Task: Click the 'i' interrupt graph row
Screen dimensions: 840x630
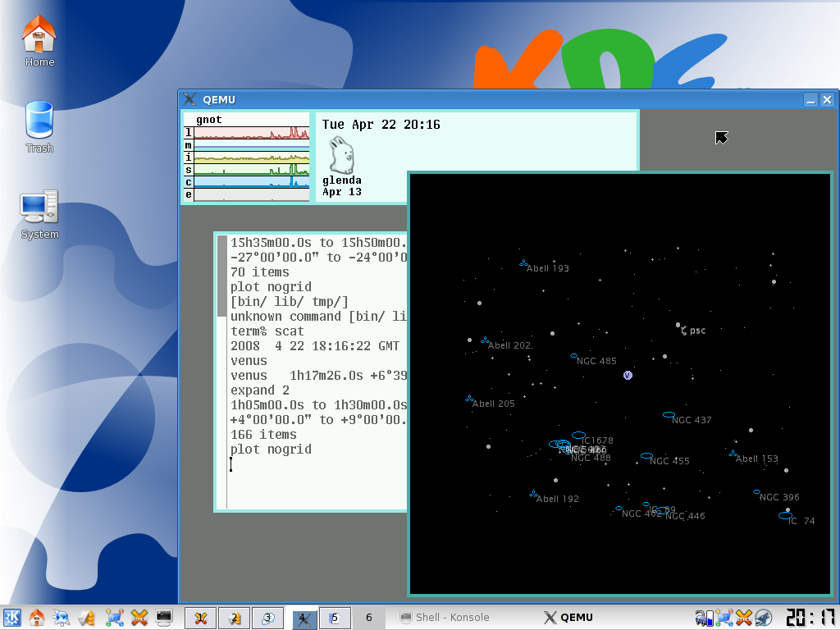Action: pos(247,157)
